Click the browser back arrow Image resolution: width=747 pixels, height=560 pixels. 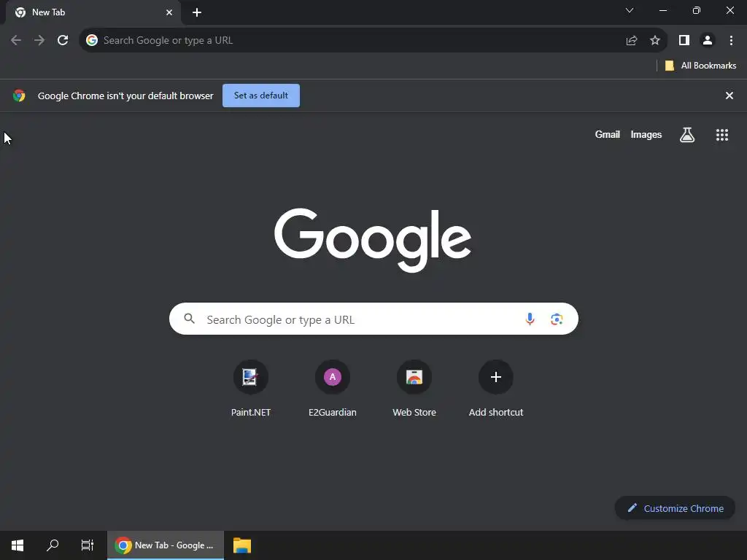(16, 41)
